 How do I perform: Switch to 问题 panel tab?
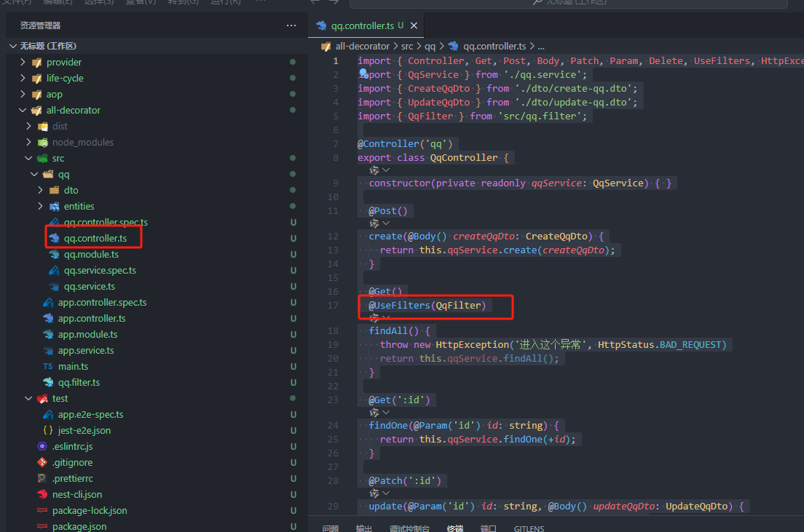tap(330, 528)
